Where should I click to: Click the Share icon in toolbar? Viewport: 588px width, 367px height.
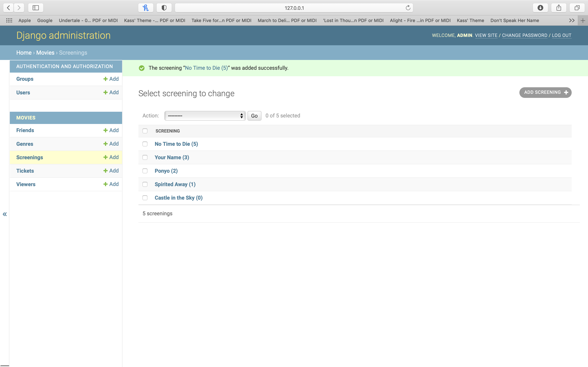click(559, 8)
